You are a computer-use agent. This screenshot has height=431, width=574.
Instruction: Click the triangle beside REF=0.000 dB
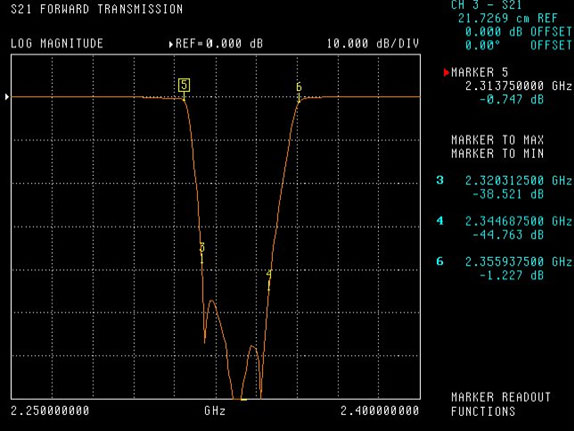[171, 44]
